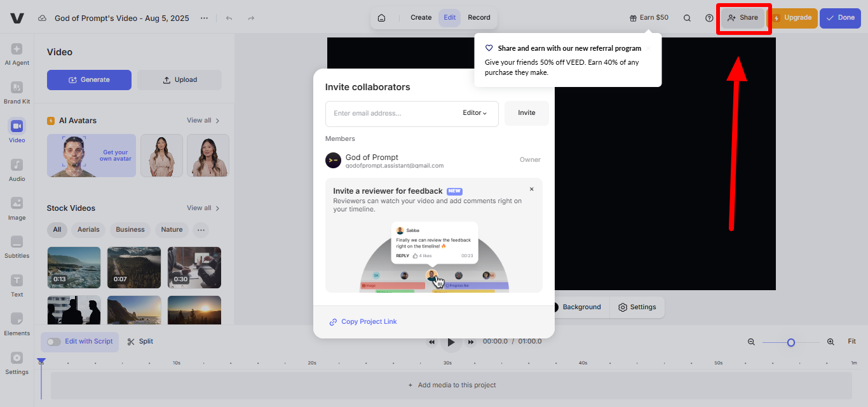Select the sunset stock video thumbnail

194,310
